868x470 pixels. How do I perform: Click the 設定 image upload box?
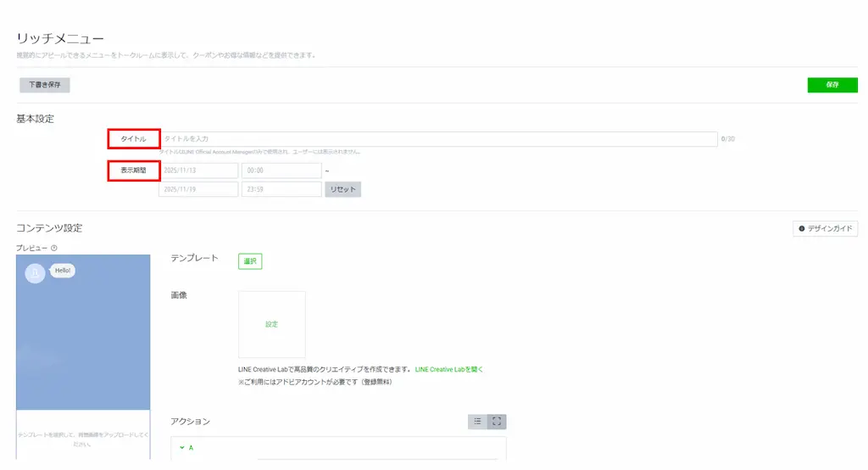[271, 324]
